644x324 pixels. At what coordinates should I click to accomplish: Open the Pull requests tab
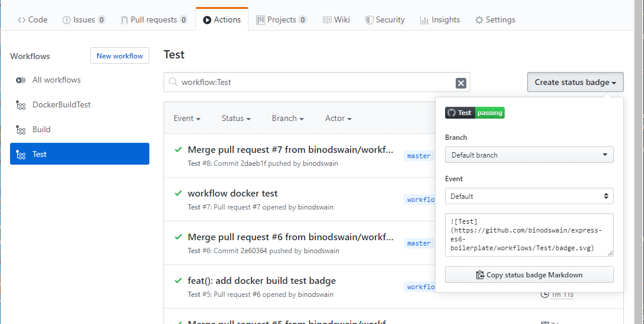(x=154, y=19)
